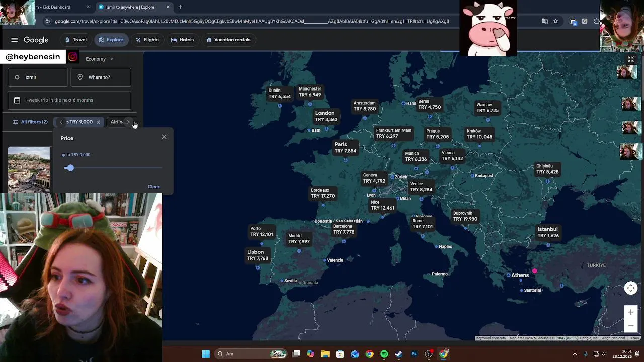Open the Vacation rentals tab
The height and width of the screenshot is (362, 644).
coord(228,40)
